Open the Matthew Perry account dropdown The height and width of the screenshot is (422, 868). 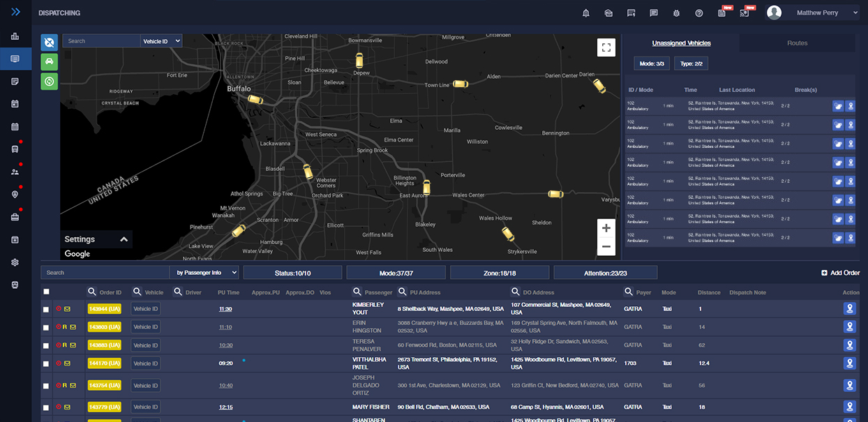(x=814, y=13)
